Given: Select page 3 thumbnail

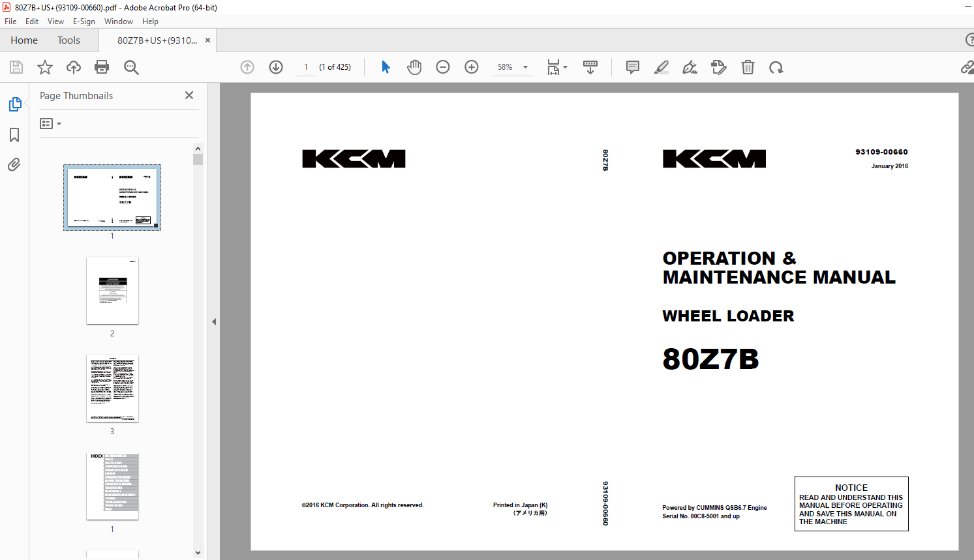Looking at the screenshot, I should pyautogui.click(x=112, y=388).
